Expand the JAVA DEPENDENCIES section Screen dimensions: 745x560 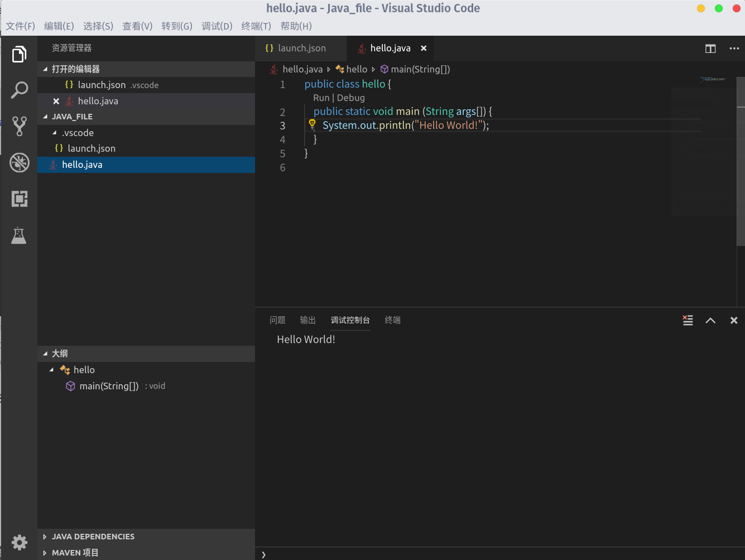[45, 537]
